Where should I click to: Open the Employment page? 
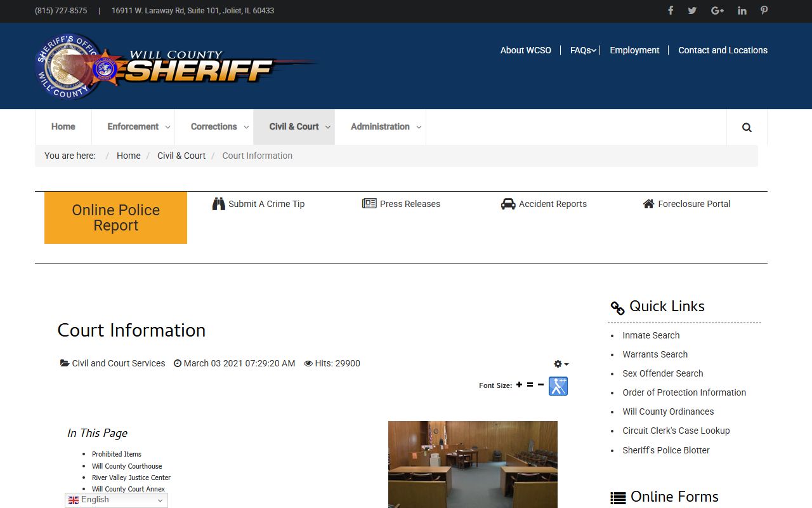(x=634, y=50)
